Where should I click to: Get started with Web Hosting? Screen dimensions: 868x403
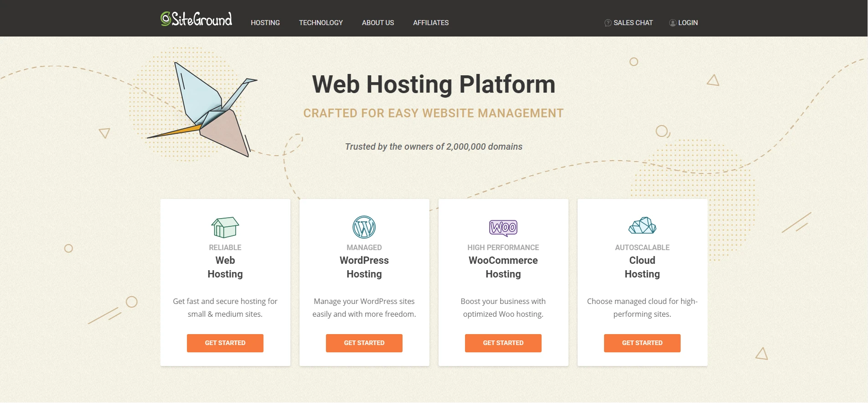pos(225,343)
